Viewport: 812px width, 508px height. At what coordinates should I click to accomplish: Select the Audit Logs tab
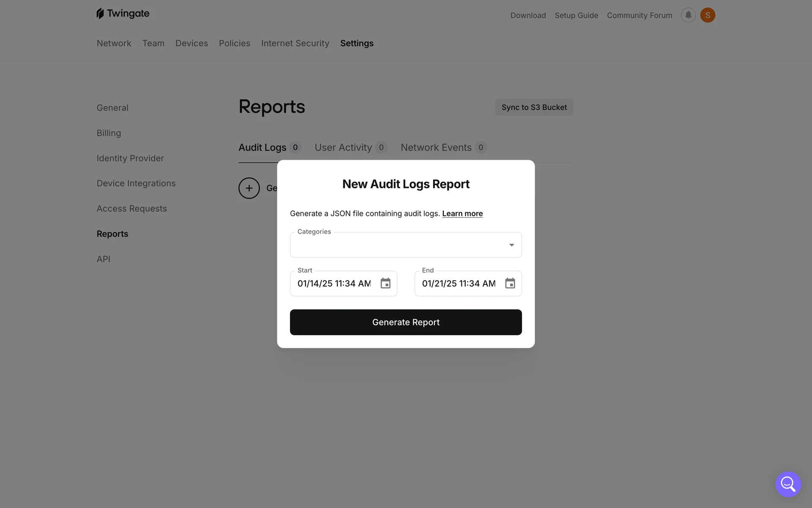[262, 147]
